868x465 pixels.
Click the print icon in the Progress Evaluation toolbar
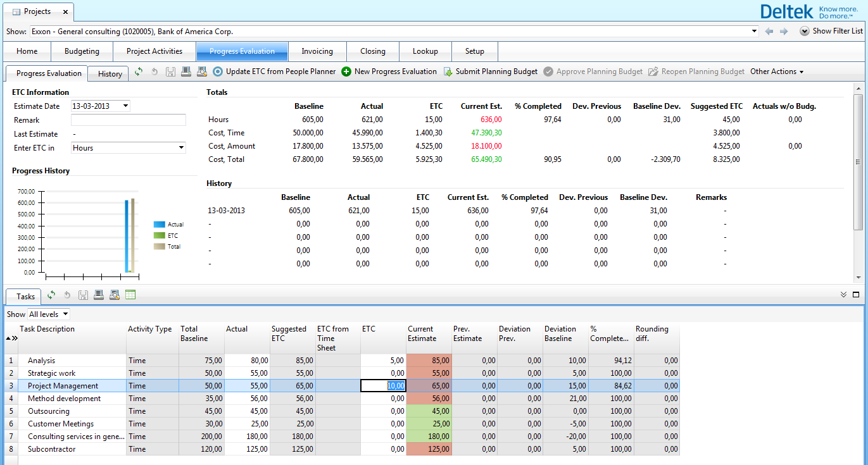pyautogui.click(x=186, y=72)
